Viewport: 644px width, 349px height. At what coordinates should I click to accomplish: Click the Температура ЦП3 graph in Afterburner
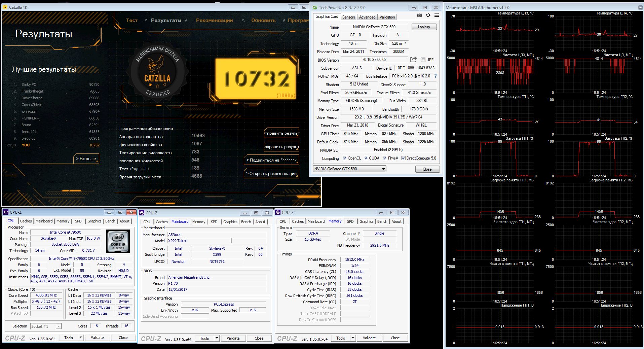495,33
